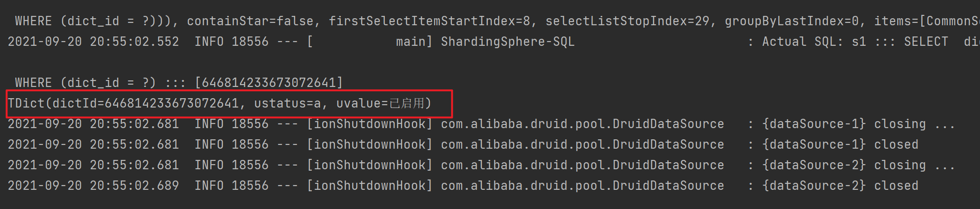The width and height of the screenshot is (980, 209).
Task: Click the ShardingSphere-SQL logger name
Action: coord(508,42)
